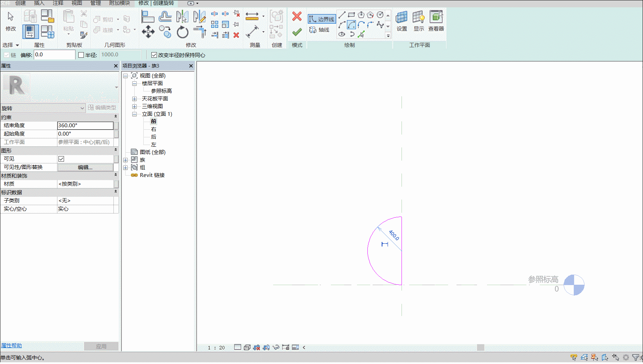The height and width of the screenshot is (364, 643).
Task: Toggle the Properties palette button
Action: (x=30, y=32)
